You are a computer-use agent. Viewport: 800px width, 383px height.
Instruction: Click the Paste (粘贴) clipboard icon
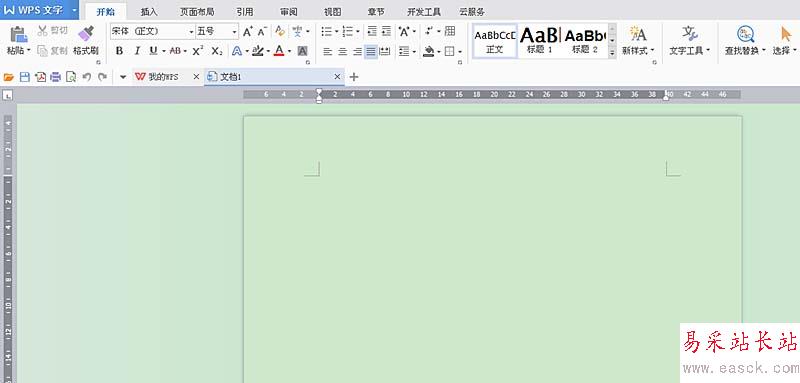[x=19, y=34]
